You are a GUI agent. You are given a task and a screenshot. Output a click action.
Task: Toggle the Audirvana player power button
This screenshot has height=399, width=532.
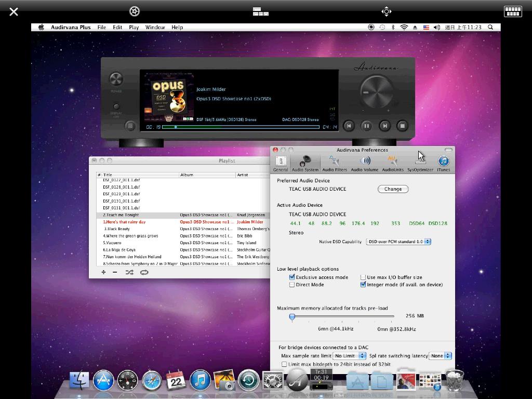point(116,79)
